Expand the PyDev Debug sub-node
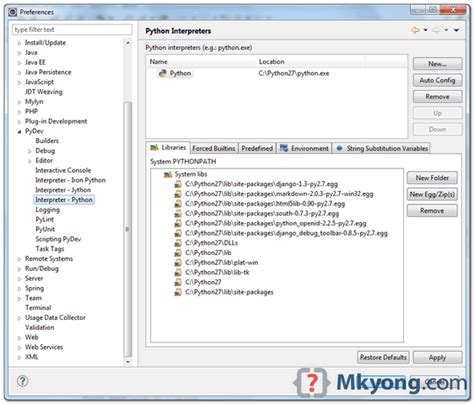Image resolution: width=474 pixels, height=404 pixels. (x=30, y=151)
